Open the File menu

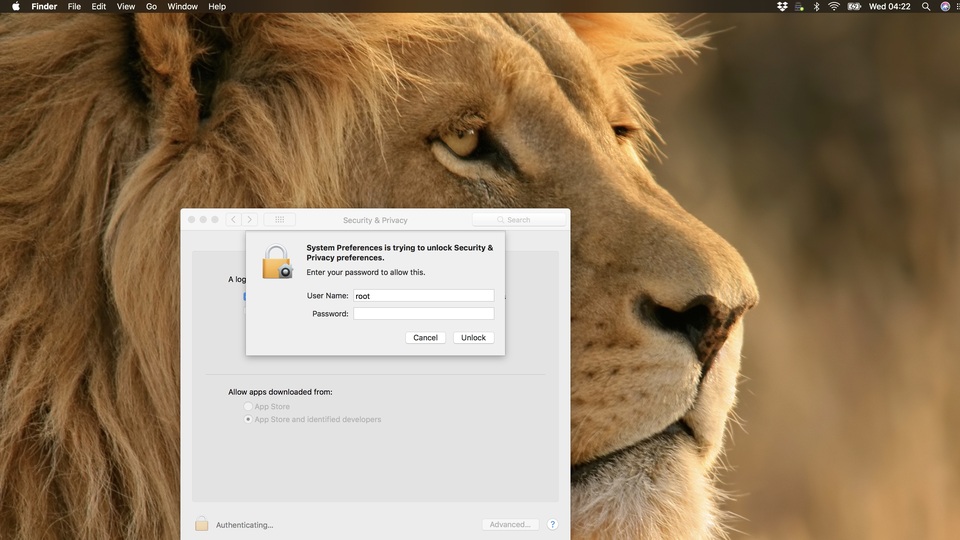click(74, 7)
